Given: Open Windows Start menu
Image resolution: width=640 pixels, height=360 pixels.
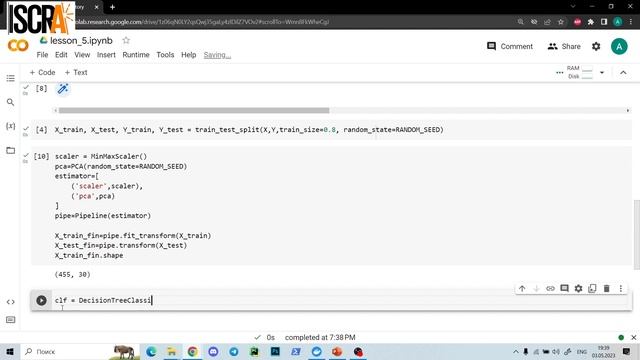Looking at the screenshot, I should (10, 351).
